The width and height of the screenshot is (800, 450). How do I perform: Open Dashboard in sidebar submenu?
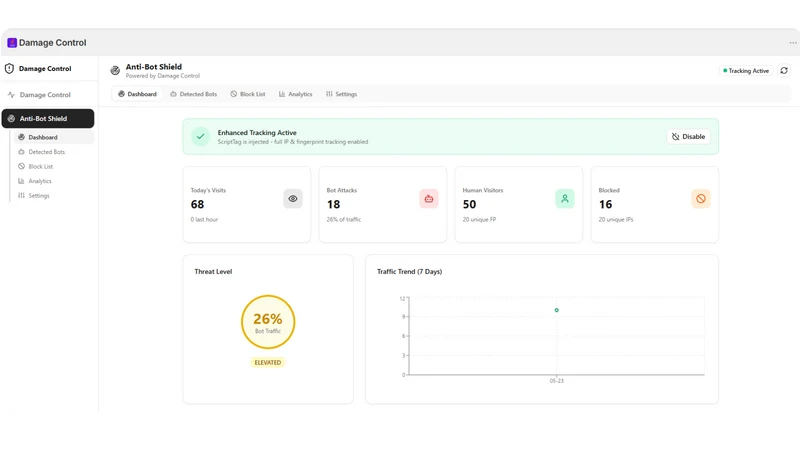(x=54, y=137)
